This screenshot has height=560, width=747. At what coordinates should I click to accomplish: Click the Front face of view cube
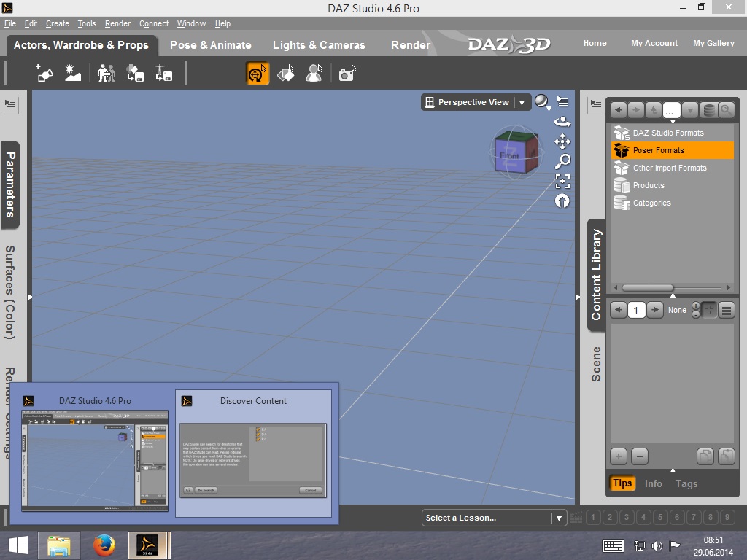[509, 155]
